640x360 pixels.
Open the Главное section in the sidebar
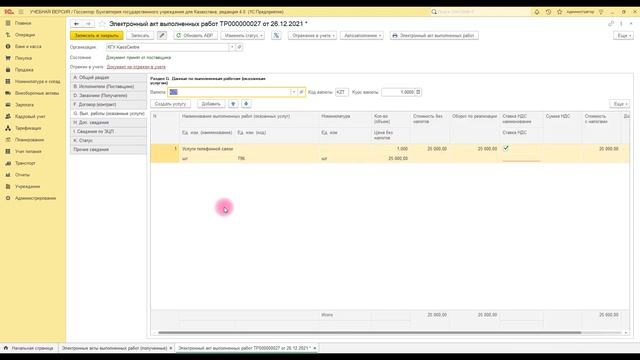click(x=23, y=23)
